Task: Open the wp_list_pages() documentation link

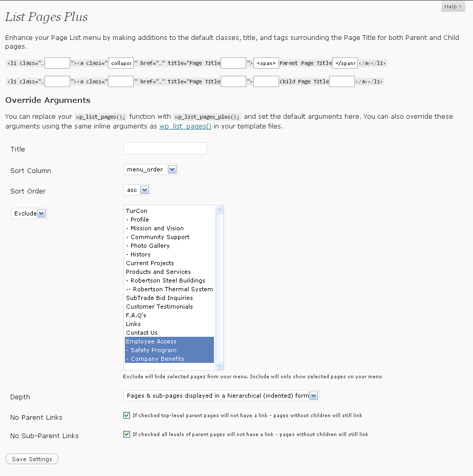Action: pos(185,126)
